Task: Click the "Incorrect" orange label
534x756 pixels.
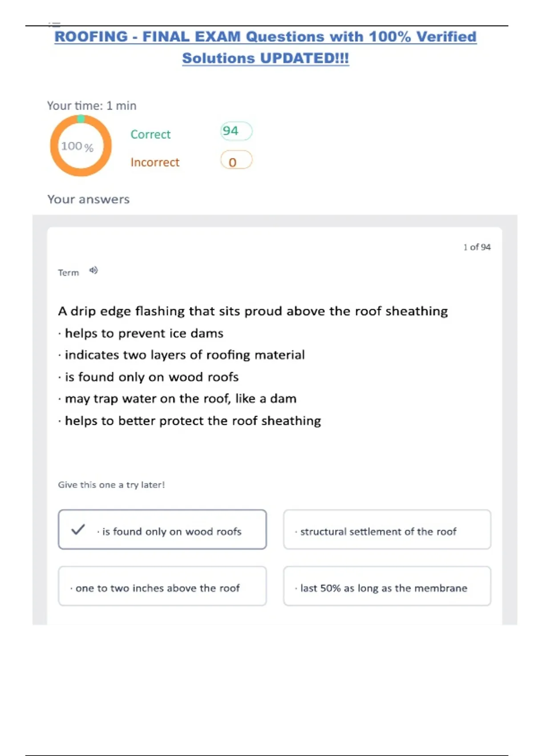Action: coord(155,162)
